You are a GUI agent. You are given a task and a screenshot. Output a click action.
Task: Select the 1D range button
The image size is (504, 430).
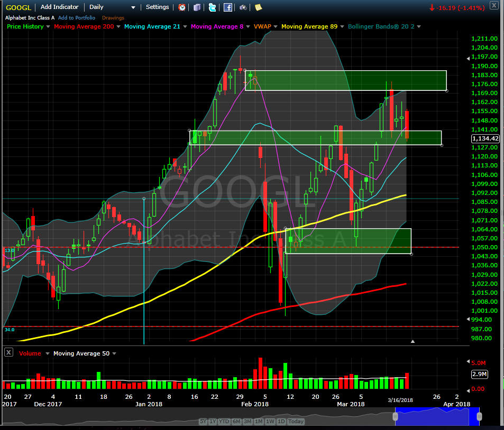[x=281, y=422]
